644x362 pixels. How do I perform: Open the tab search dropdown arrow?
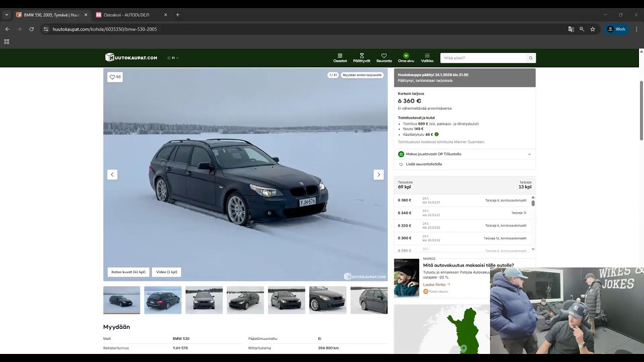[x=7, y=15]
